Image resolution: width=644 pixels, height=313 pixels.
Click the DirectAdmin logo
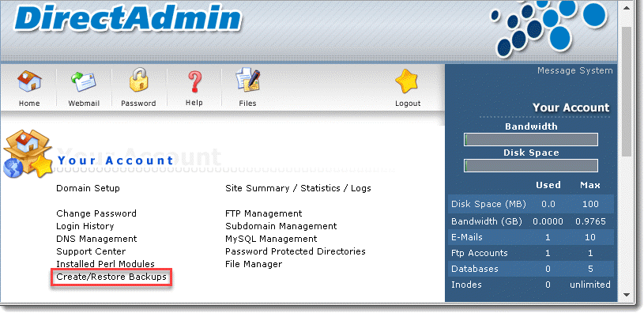click(x=128, y=18)
